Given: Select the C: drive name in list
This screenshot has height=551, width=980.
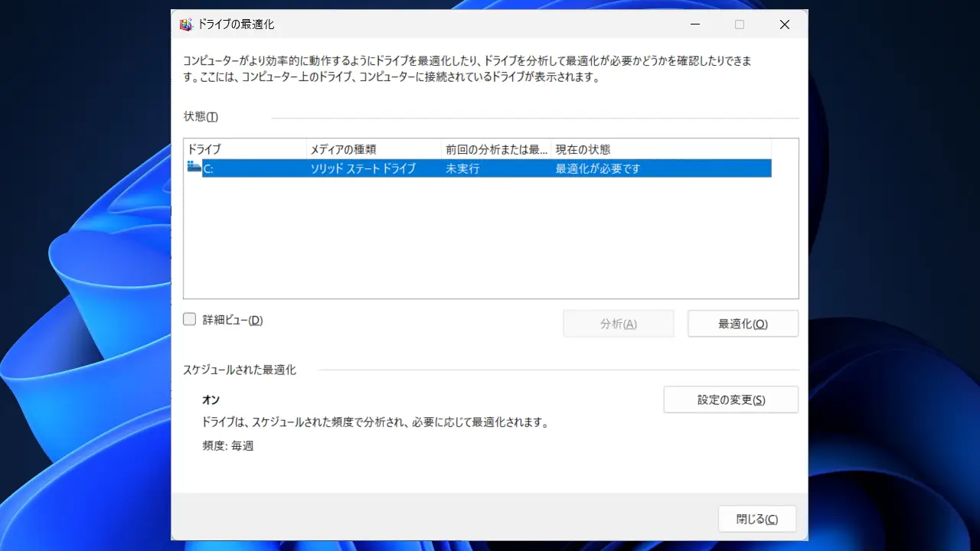Looking at the screenshot, I should pos(209,168).
